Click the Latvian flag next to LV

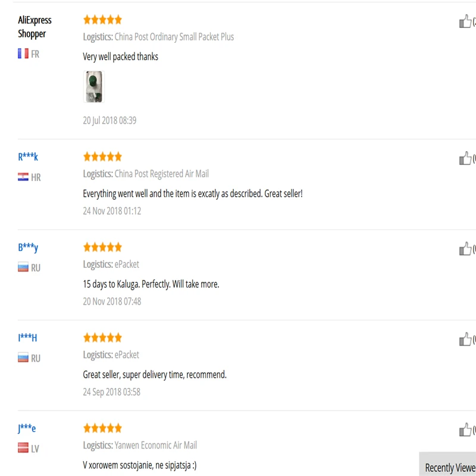tap(23, 448)
